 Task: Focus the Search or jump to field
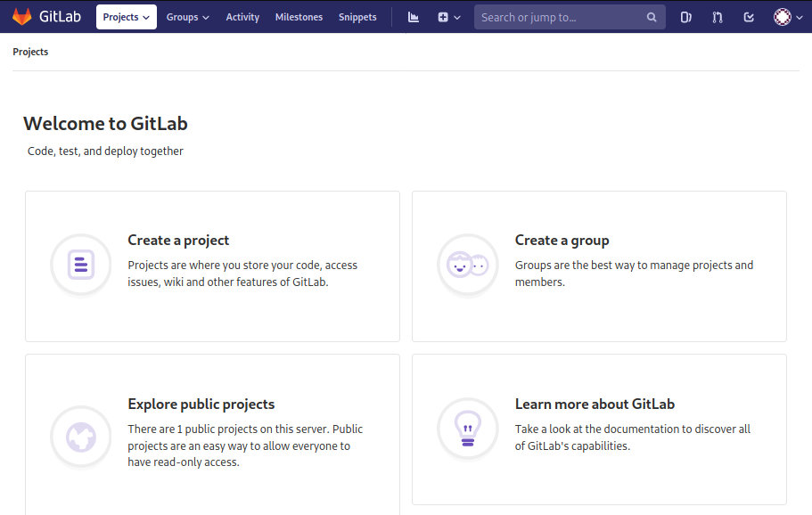click(570, 17)
